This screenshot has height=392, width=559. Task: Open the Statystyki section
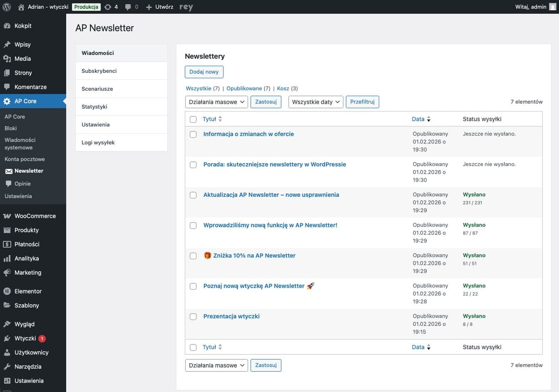coord(94,107)
